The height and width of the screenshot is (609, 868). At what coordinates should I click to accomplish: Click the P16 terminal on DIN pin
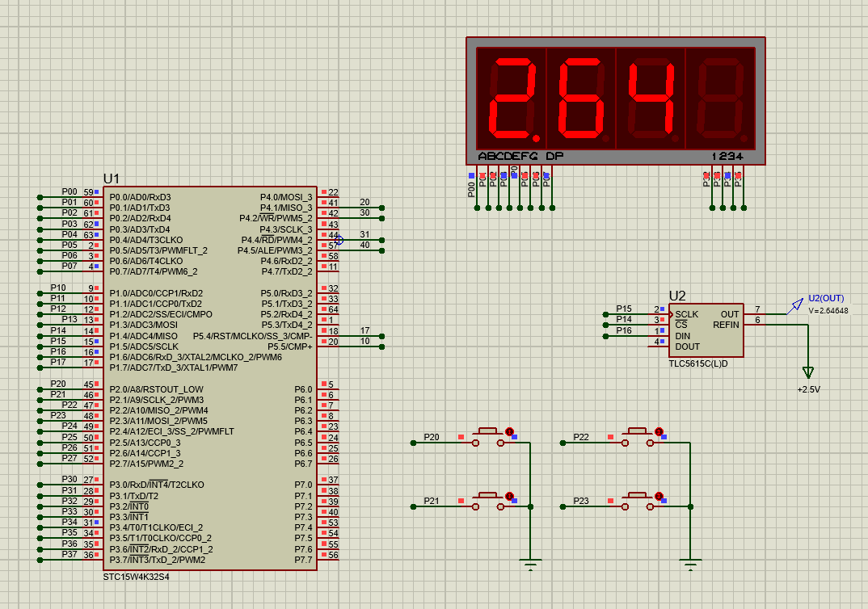(x=623, y=330)
